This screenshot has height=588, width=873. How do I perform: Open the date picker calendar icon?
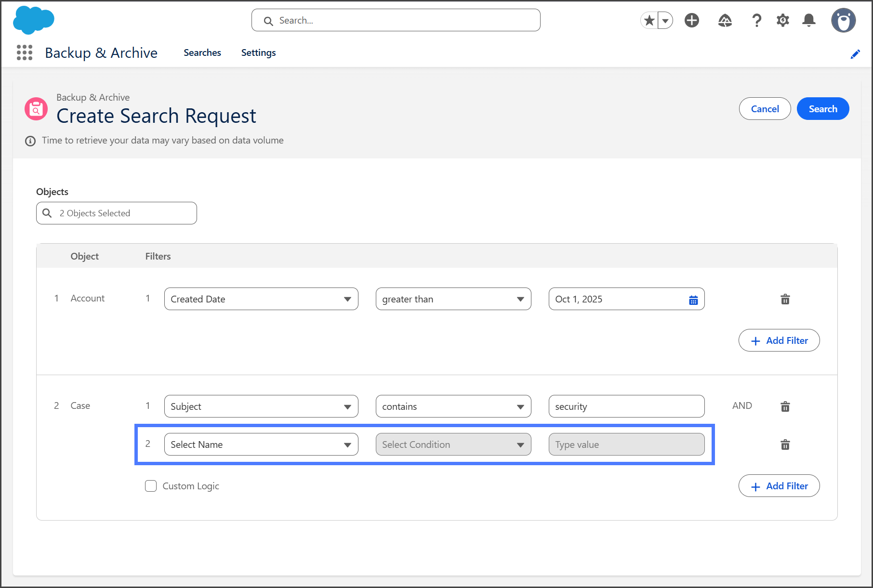coord(693,300)
